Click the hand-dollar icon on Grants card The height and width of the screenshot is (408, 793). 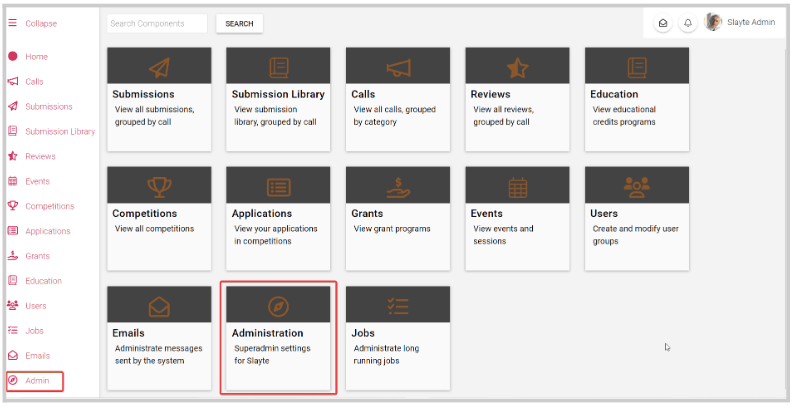[x=399, y=187]
